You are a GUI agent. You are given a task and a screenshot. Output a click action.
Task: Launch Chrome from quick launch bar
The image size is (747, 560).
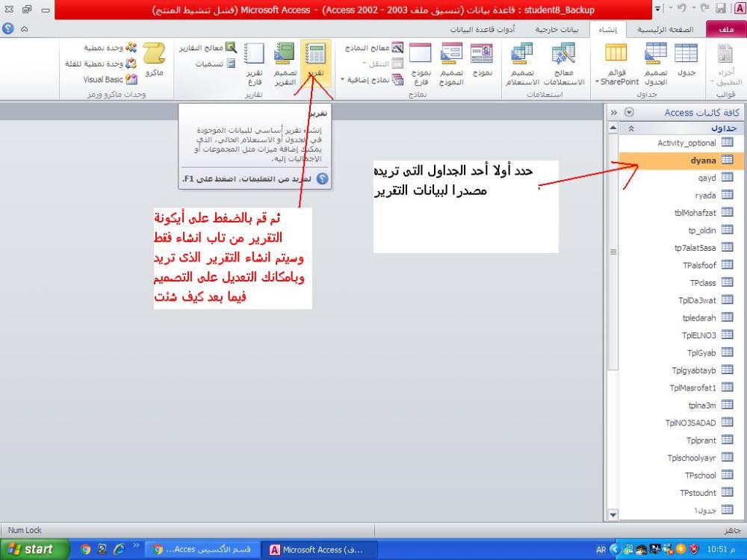[85, 550]
